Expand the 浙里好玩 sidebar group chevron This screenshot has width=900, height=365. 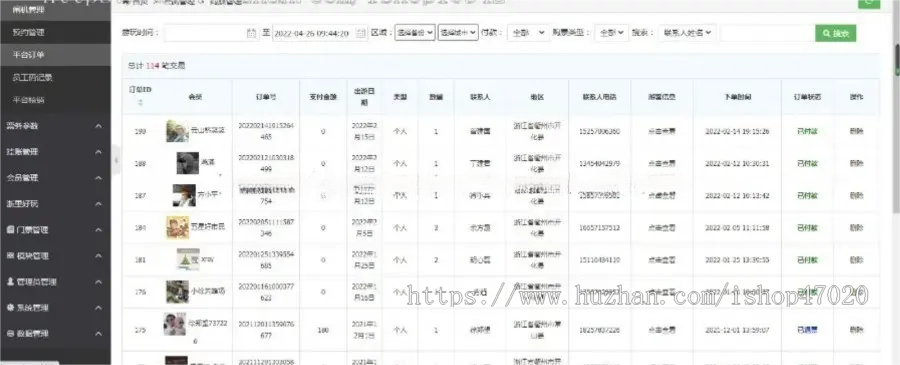[99, 204]
